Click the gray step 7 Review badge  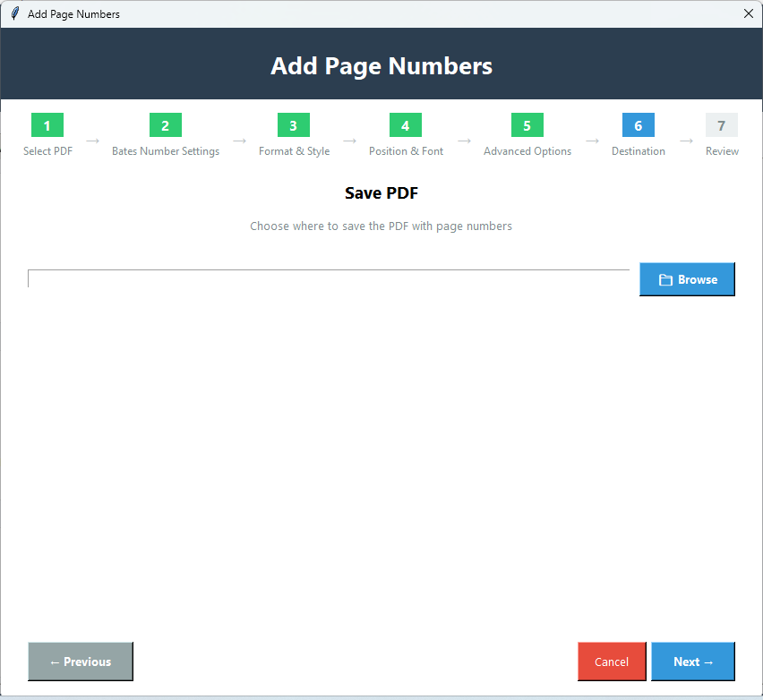(x=722, y=125)
